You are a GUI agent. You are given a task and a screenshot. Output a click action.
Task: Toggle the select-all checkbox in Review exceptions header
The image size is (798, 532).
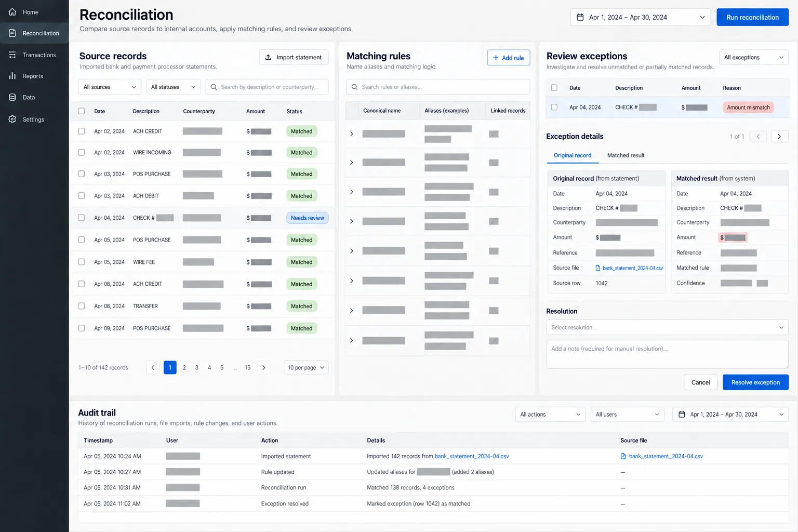(x=554, y=88)
